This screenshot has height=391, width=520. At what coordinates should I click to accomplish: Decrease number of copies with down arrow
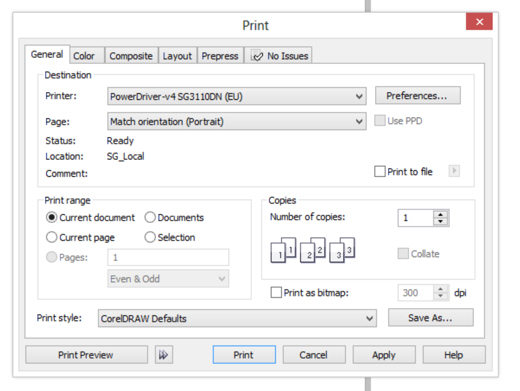(x=441, y=222)
